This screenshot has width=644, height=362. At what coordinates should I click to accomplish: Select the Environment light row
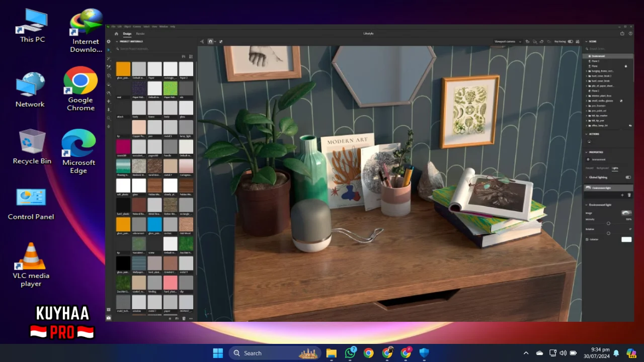pyautogui.click(x=608, y=188)
